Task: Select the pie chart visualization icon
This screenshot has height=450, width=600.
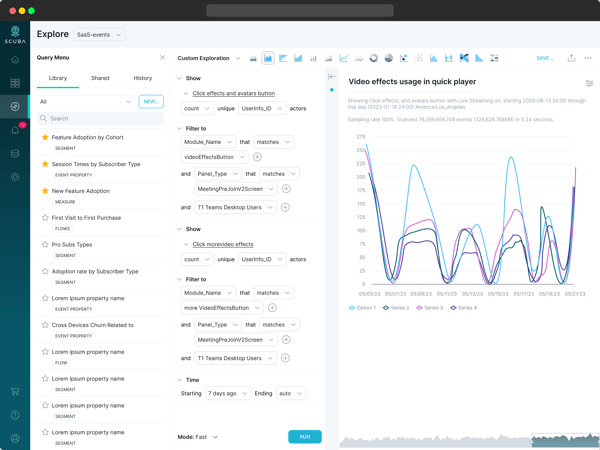Action: [389, 58]
